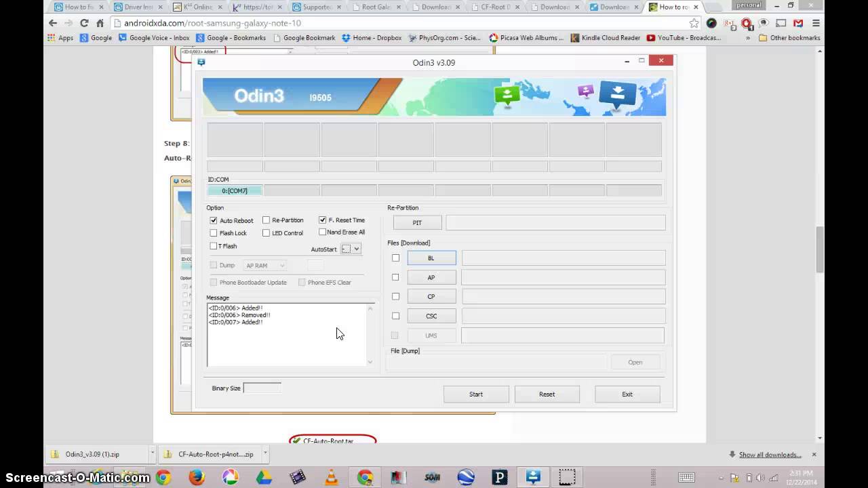Click the BL file button

[x=431, y=258]
